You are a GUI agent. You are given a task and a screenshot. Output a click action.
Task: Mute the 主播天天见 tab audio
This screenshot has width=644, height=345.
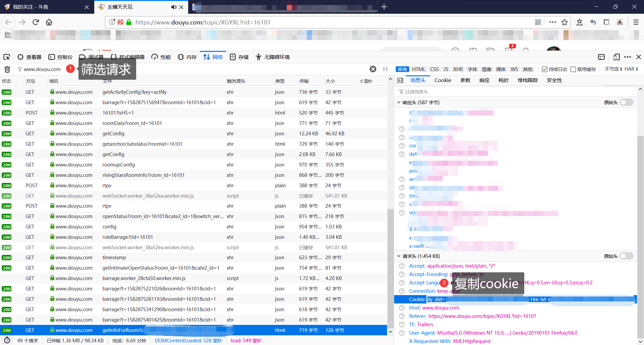pyautogui.click(x=174, y=7)
